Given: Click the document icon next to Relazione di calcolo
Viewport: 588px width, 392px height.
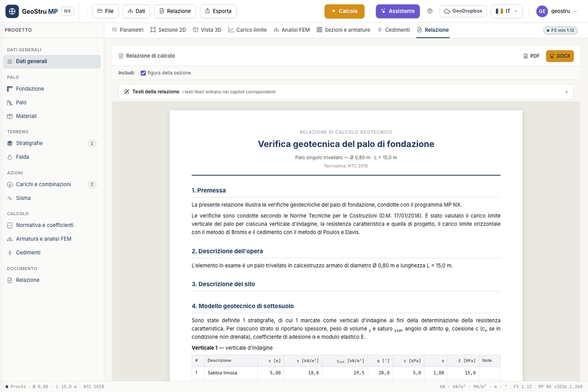Looking at the screenshot, I should click(x=121, y=56).
